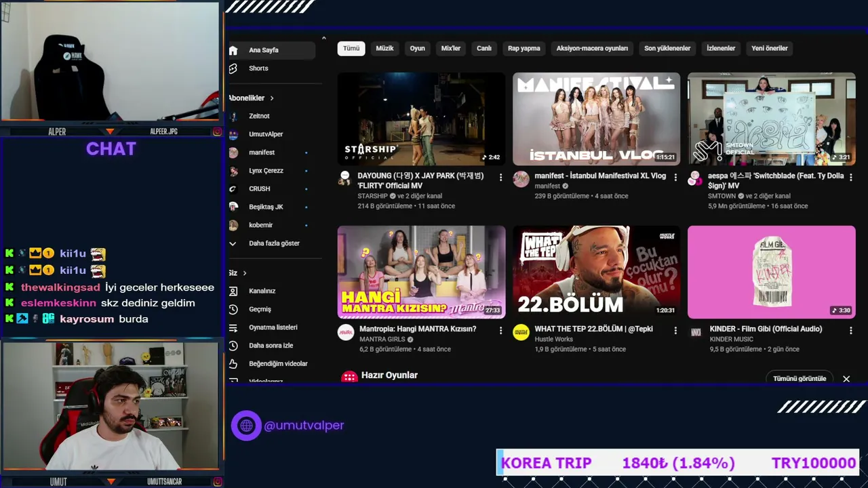The height and width of the screenshot is (488, 868).
Task: Click Tümünü görüntüle button for Hazır Oyunlar
Action: point(800,378)
